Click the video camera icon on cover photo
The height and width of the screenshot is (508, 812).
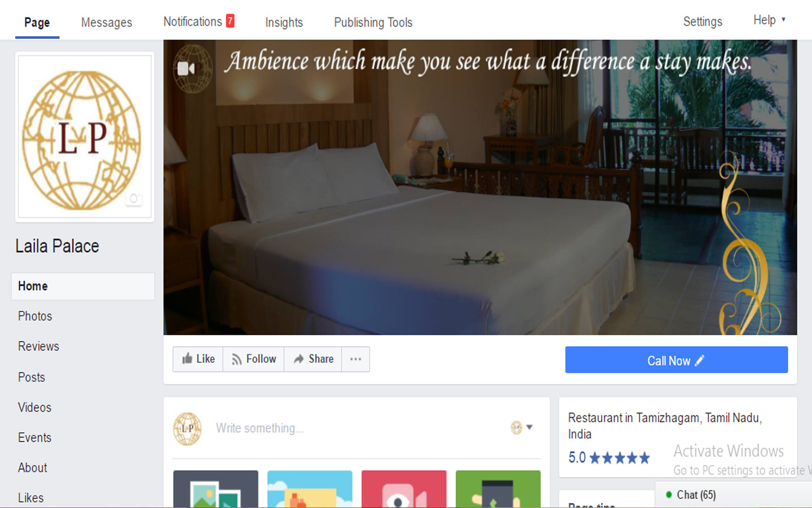pyautogui.click(x=186, y=69)
